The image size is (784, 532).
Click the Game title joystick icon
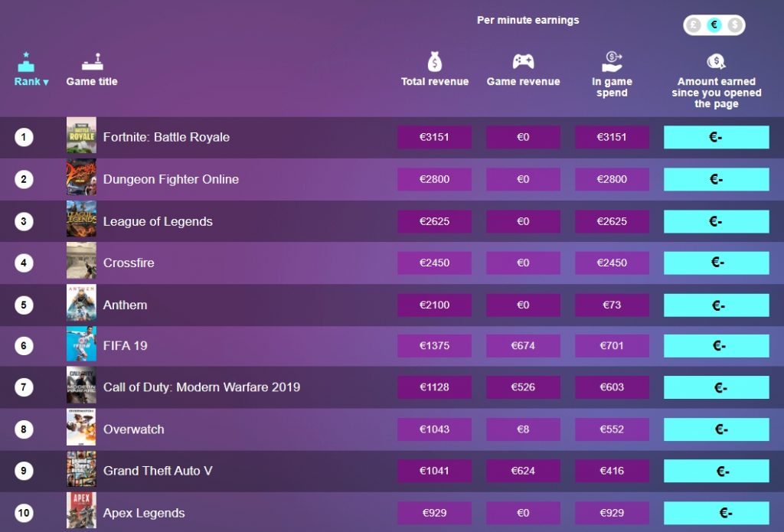click(93, 62)
